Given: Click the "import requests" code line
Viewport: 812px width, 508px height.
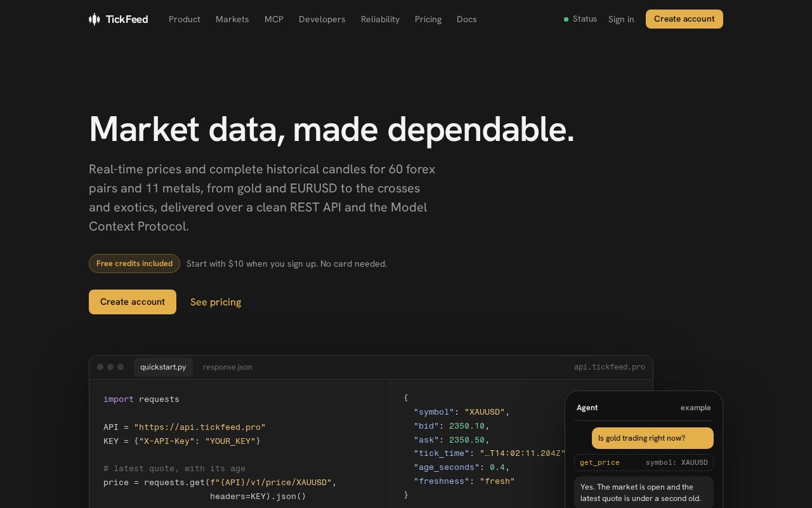Looking at the screenshot, I should pos(141,399).
